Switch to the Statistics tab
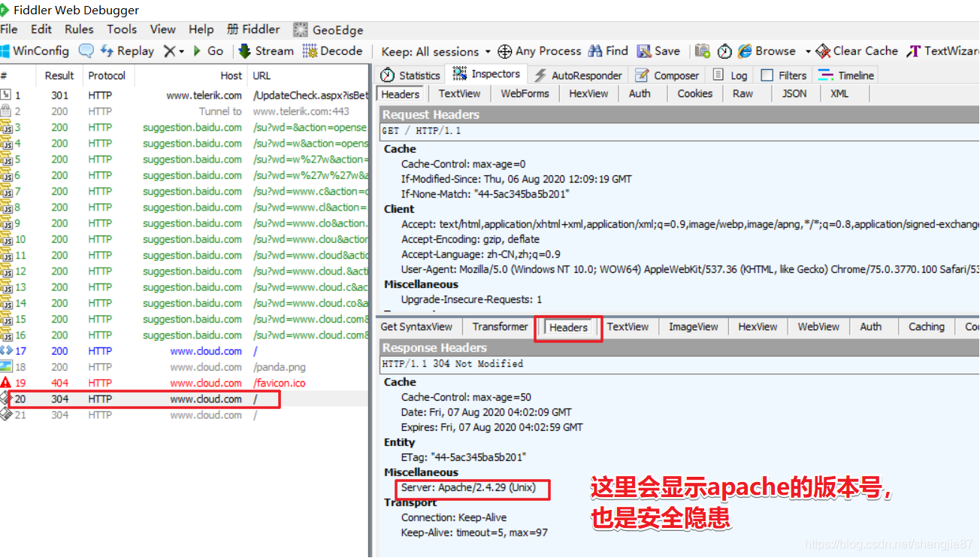The width and height of the screenshot is (980, 558). point(410,75)
